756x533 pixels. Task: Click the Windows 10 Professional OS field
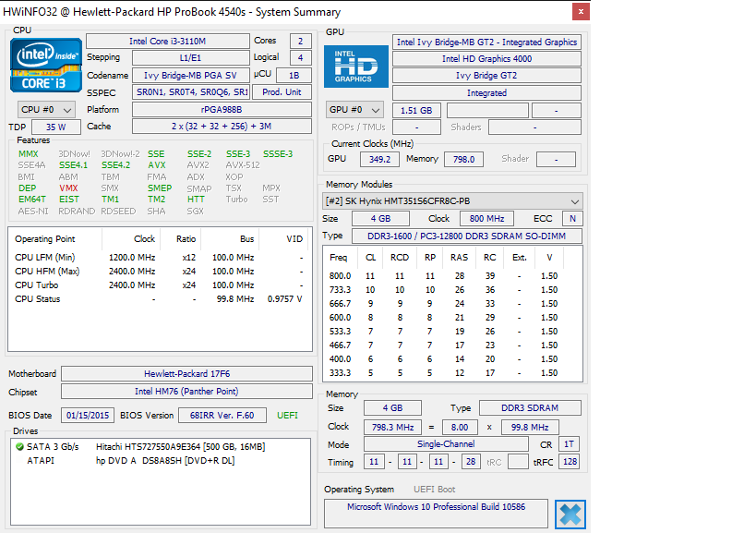(x=437, y=514)
